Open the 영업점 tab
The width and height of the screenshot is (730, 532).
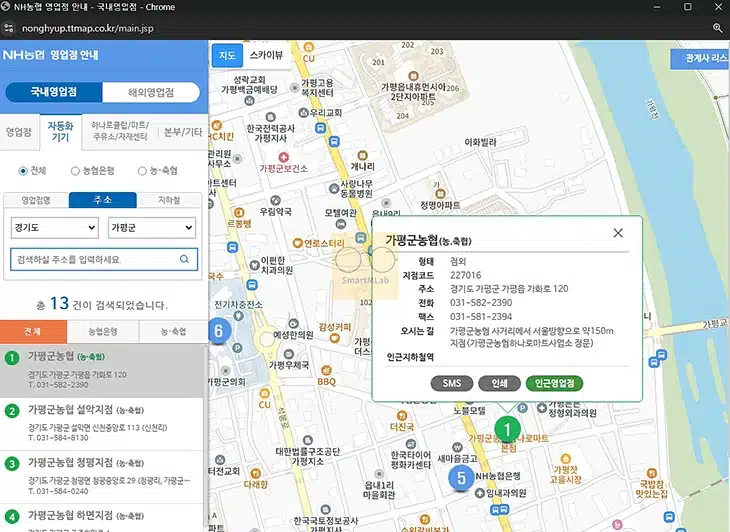(x=19, y=132)
